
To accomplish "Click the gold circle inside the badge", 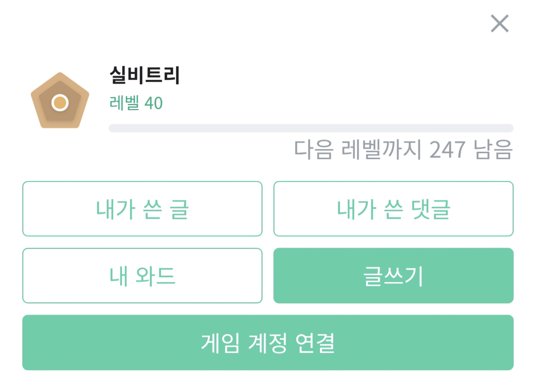I will click(60, 102).
